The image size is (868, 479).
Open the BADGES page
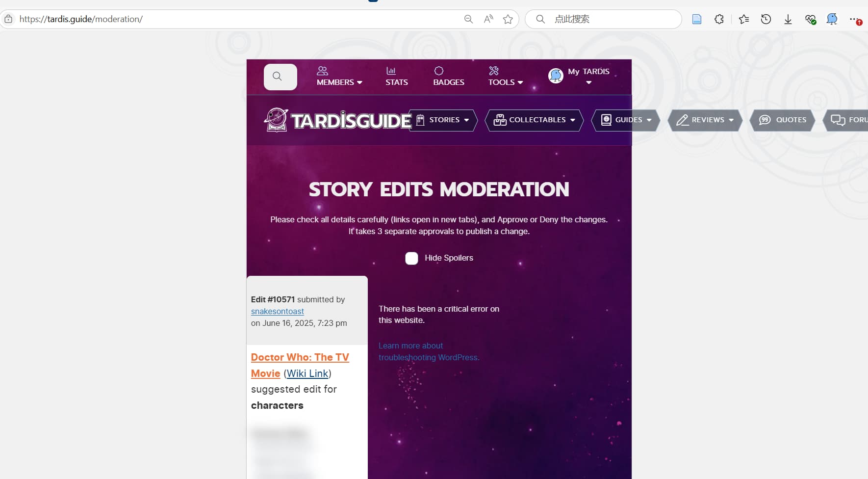coord(448,77)
